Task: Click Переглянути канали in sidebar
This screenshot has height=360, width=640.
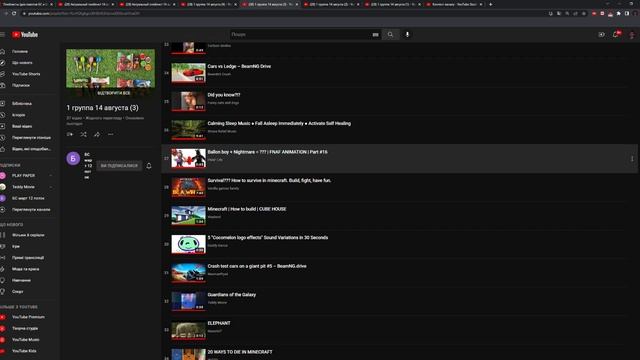Action: (x=31, y=210)
